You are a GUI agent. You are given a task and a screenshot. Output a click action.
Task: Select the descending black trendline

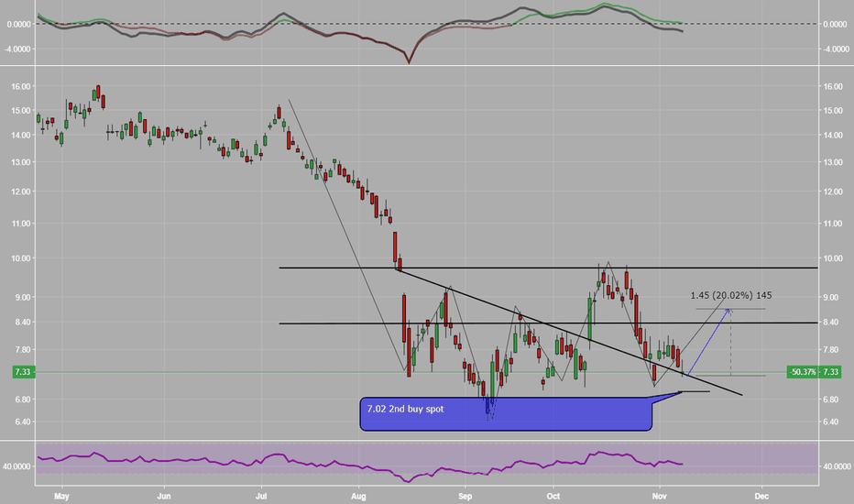(x=569, y=332)
